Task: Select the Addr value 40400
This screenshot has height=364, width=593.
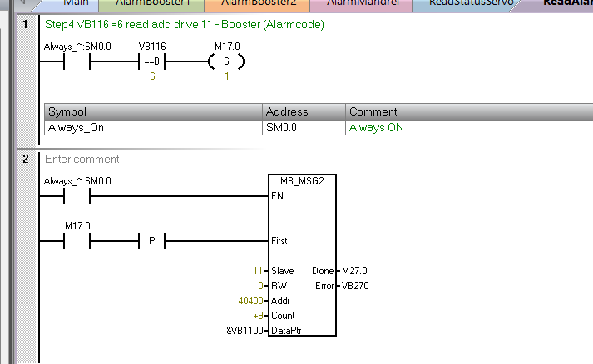Action: tap(250, 301)
